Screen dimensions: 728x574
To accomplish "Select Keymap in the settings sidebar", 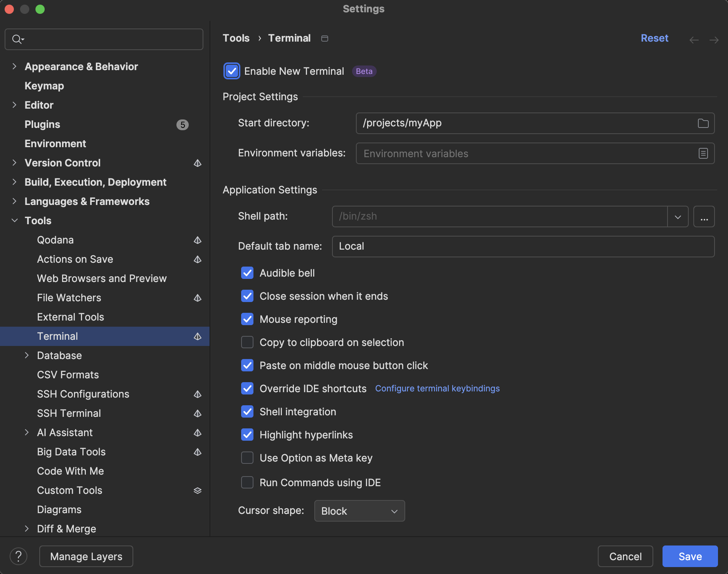I will 44,86.
